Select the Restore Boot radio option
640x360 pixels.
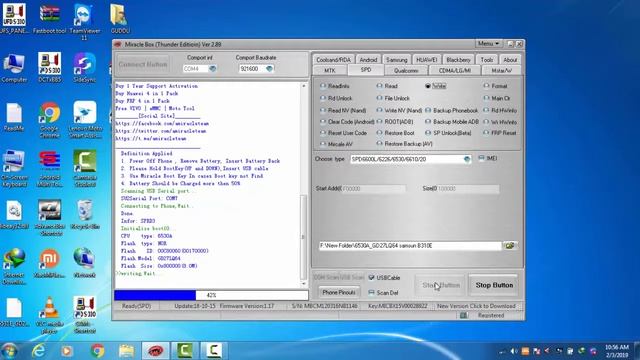tap(396, 133)
